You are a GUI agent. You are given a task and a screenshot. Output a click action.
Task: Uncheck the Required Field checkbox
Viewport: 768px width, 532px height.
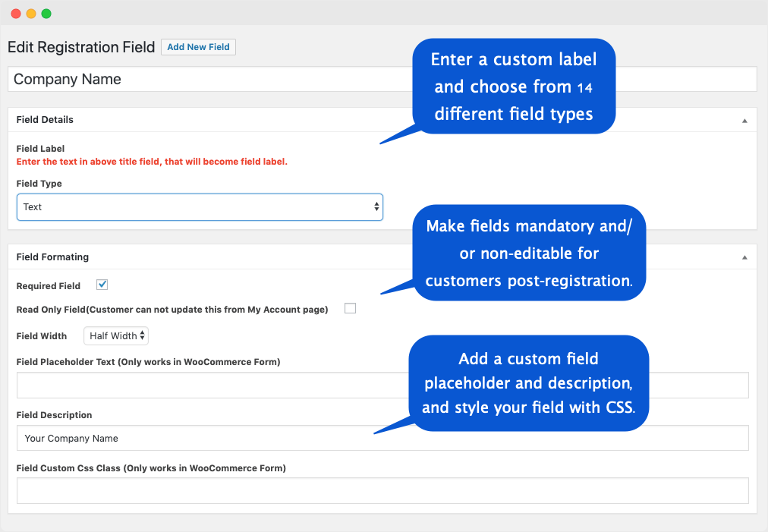coord(102,284)
